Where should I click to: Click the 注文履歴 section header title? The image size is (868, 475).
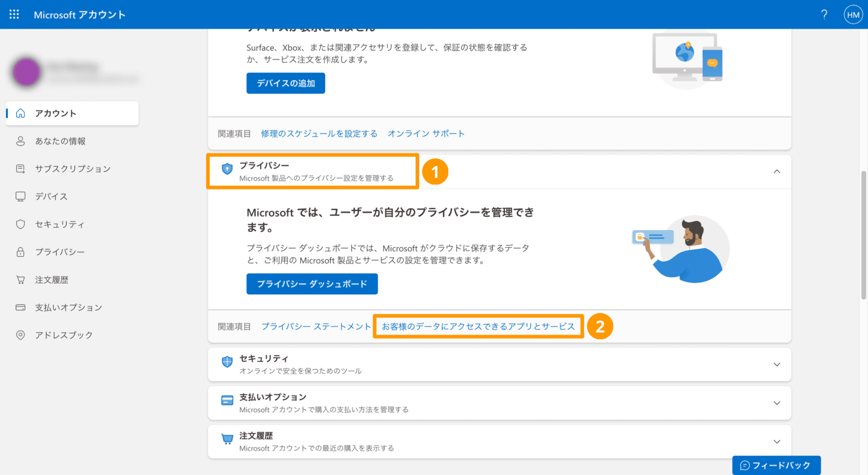pyautogui.click(x=256, y=436)
